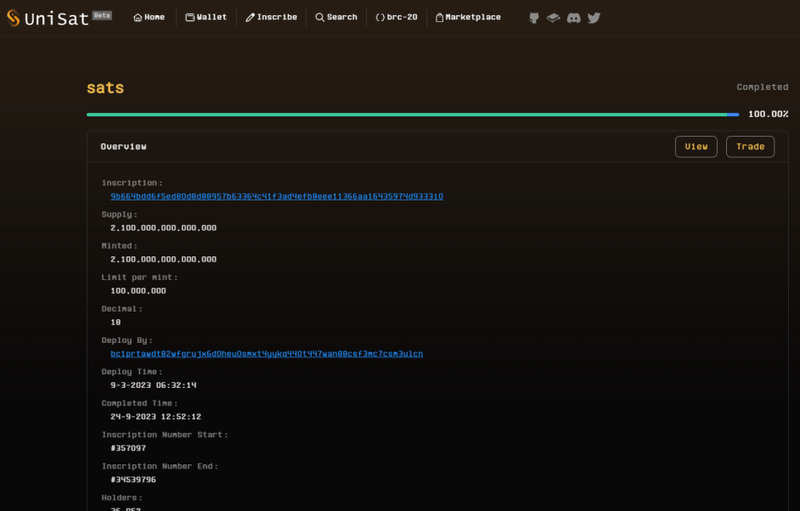Click the Trade button
This screenshot has width=800, height=511.
(750, 147)
